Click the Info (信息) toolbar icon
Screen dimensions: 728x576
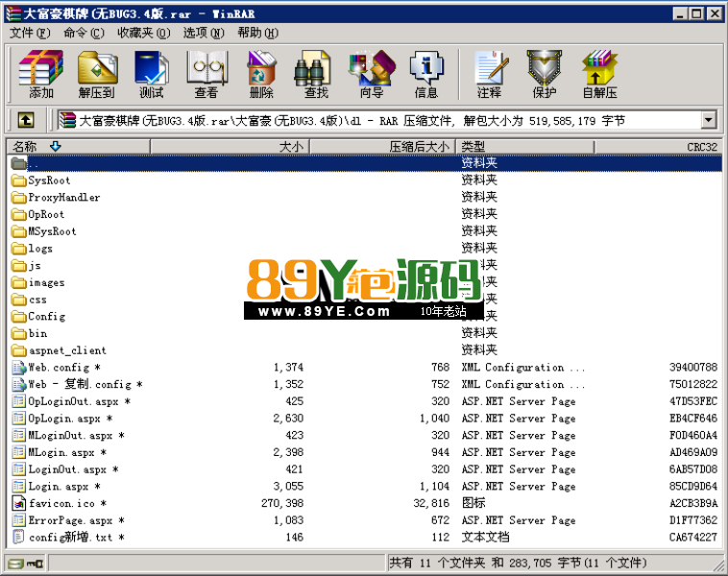tap(426, 74)
